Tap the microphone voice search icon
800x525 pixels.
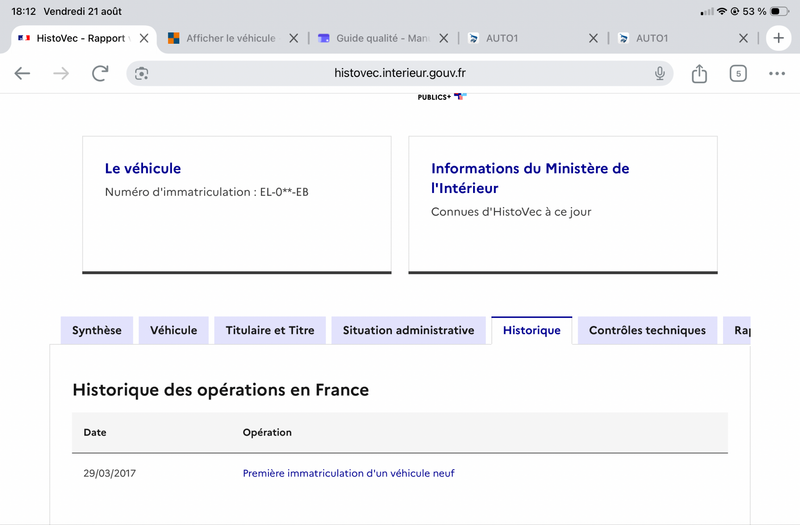pos(660,73)
